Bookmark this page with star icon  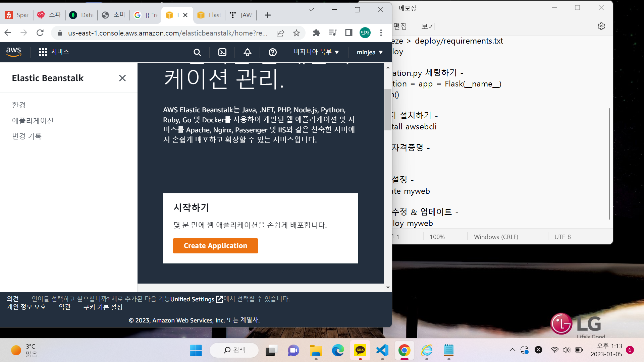[296, 33]
